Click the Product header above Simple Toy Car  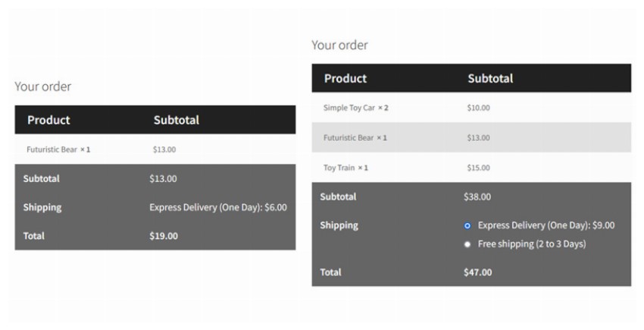[x=345, y=78]
